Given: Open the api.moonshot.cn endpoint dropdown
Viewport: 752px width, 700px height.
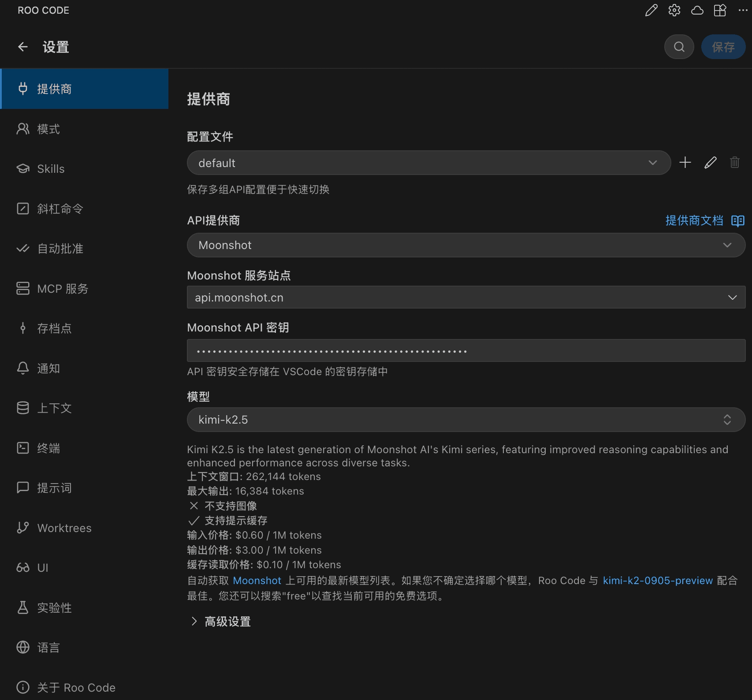Looking at the screenshot, I should point(466,297).
